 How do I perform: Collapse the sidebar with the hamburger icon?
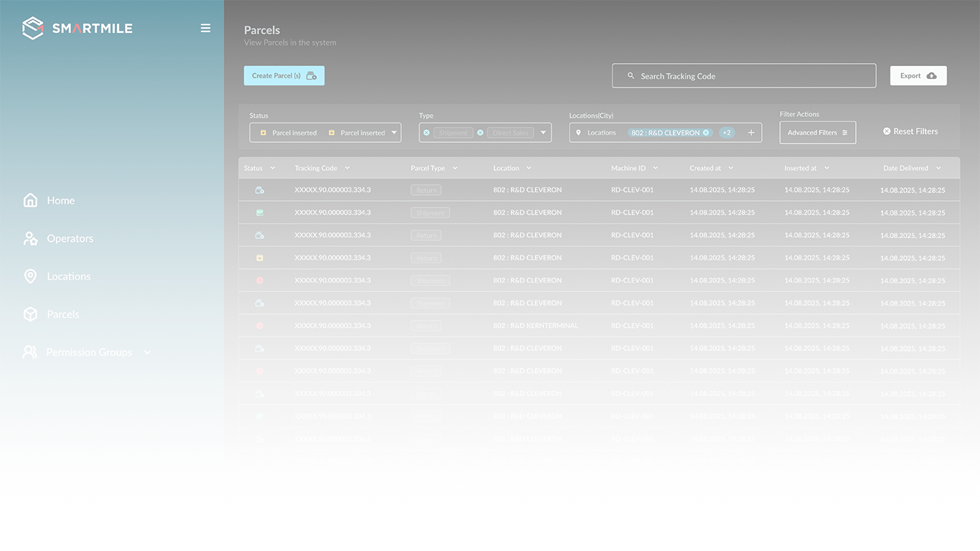pos(205,29)
